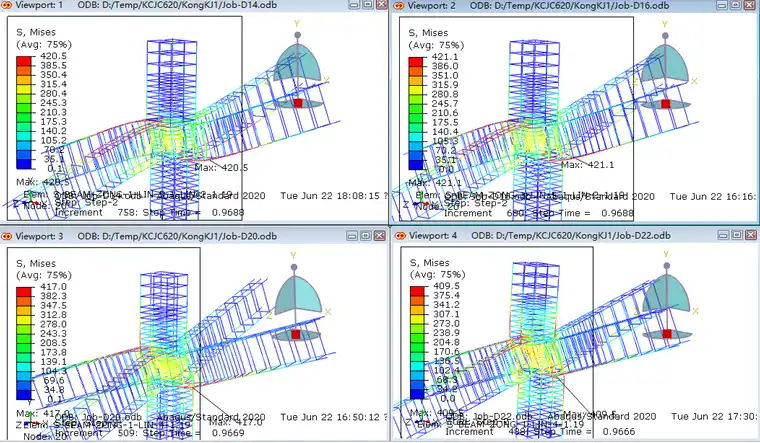Click the '(Avg: 75%)' legend label in Viewport 4
The width and height of the screenshot is (760, 443).
[438, 275]
